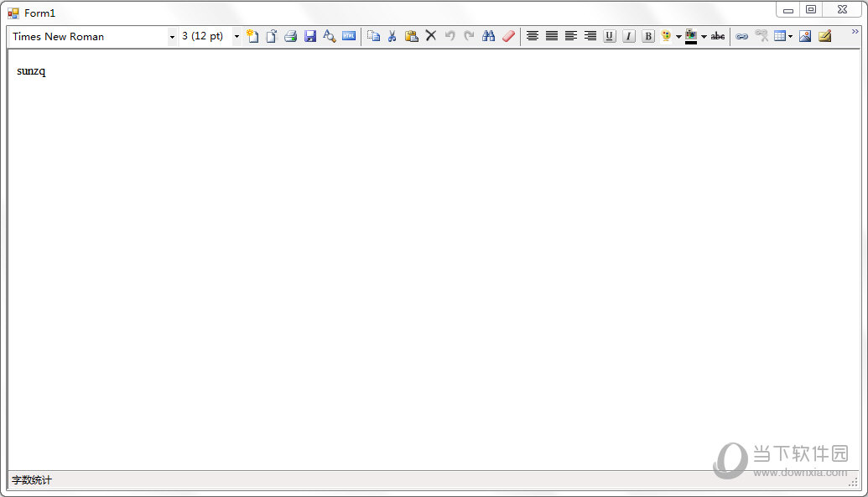The width and height of the screenshot is (868, 497).
Task: Open the 3 (12 pt) size dropdown
Action: click(237, 37)
